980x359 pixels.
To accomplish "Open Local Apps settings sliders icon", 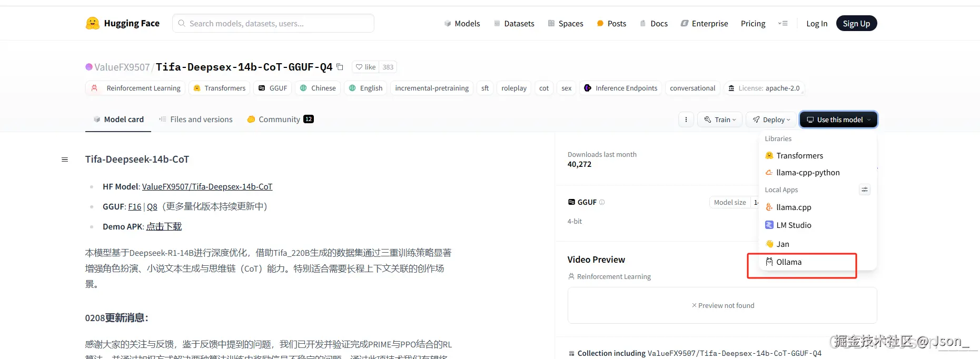I will point(865,190).
